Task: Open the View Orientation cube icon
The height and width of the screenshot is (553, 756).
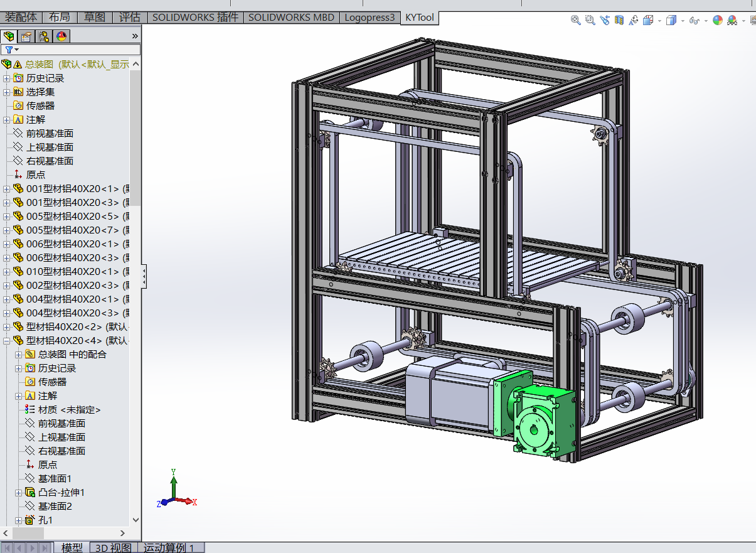Action: (647, 20)
